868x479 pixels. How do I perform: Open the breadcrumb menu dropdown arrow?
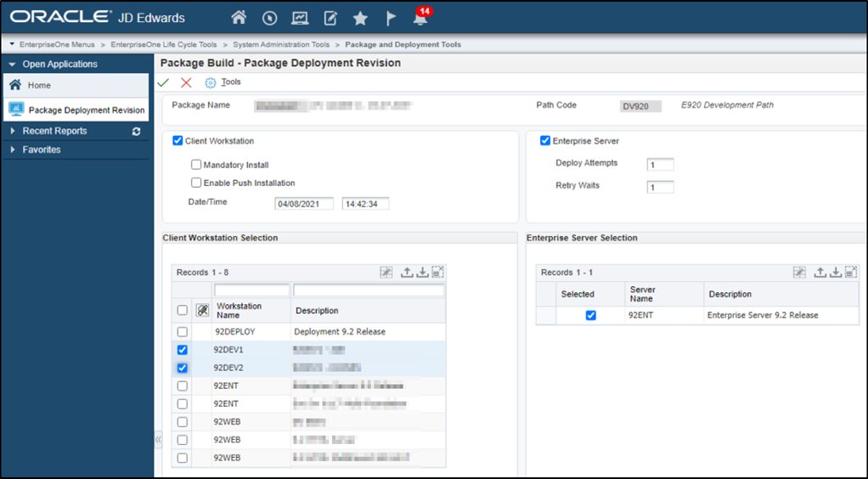[12, 44]
